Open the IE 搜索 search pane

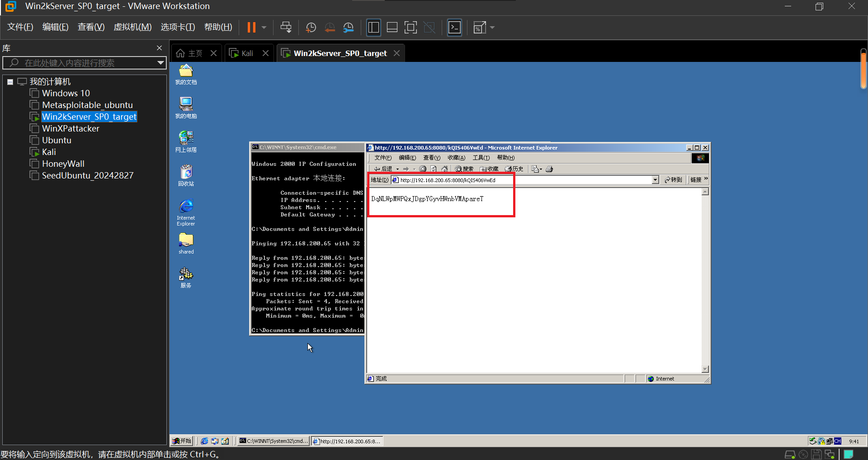[464, 169]
